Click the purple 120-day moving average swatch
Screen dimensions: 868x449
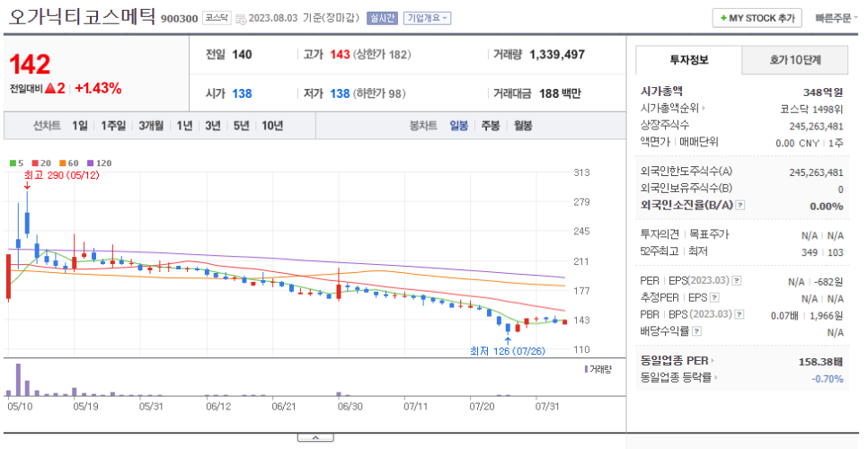[x=90, y=163]
